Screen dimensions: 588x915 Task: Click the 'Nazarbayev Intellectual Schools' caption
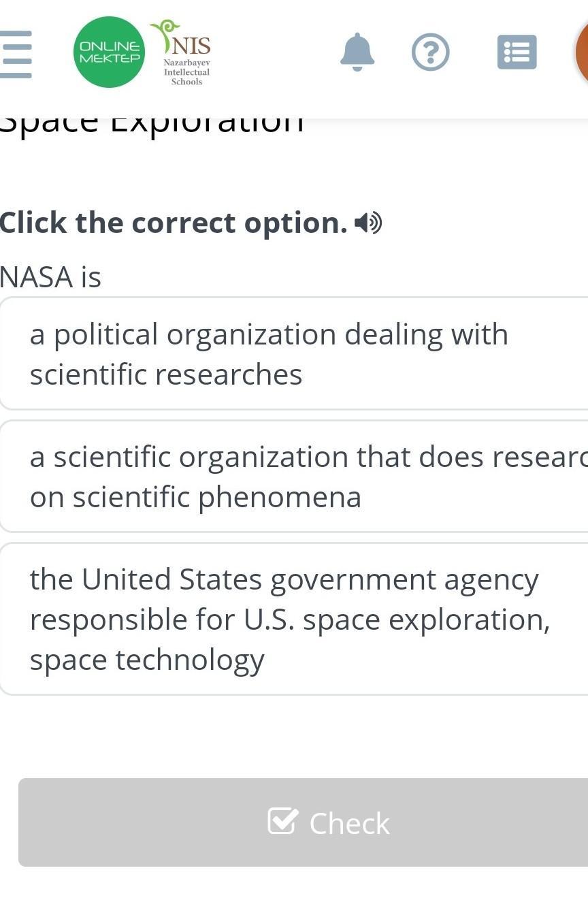(x=186, y=72)
